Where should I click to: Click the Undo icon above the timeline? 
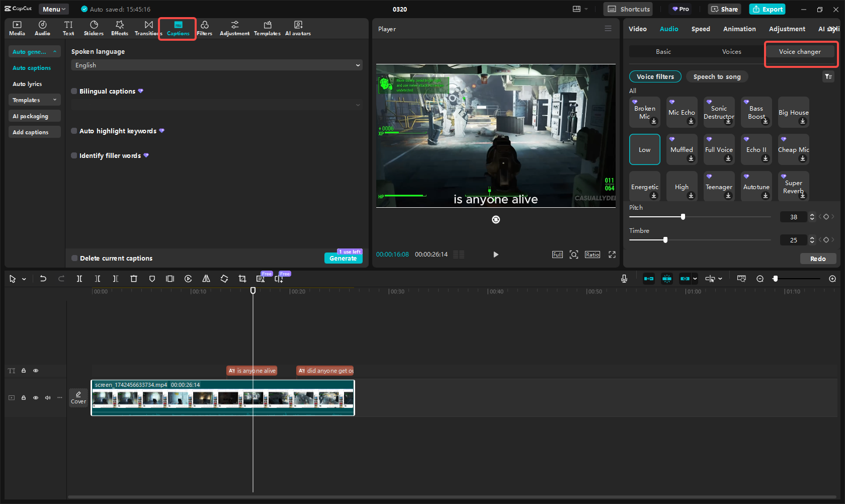click(x=43, y=278)
